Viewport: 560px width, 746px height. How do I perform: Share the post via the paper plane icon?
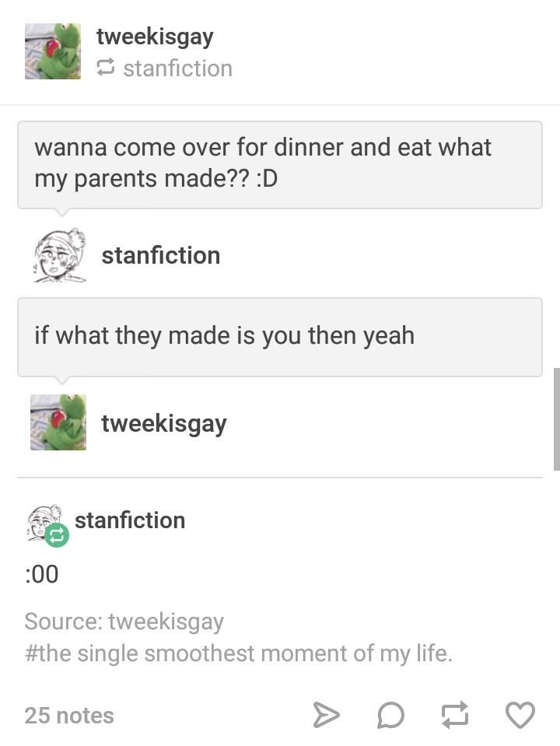(x=325, y=715)
